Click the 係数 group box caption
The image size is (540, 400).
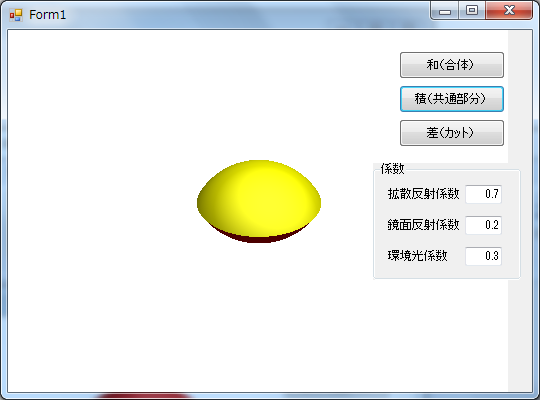[392, 169]
